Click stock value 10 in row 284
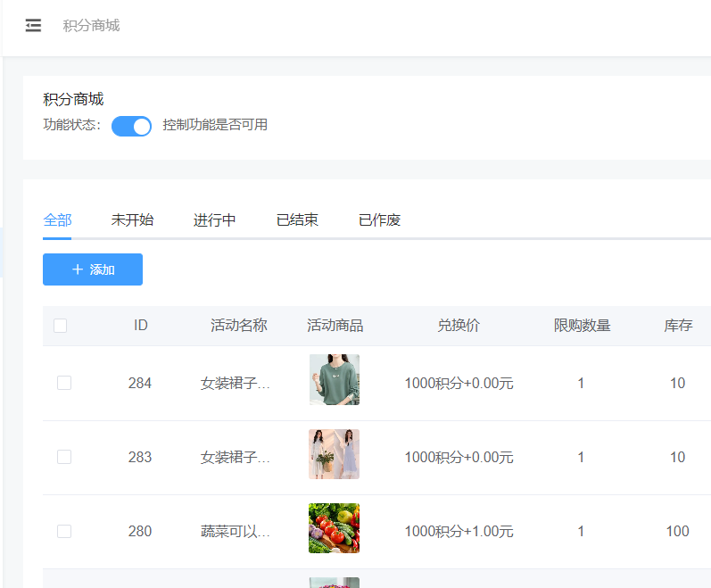Viewport: 711px width, 588px height. (x=677, y=383)
